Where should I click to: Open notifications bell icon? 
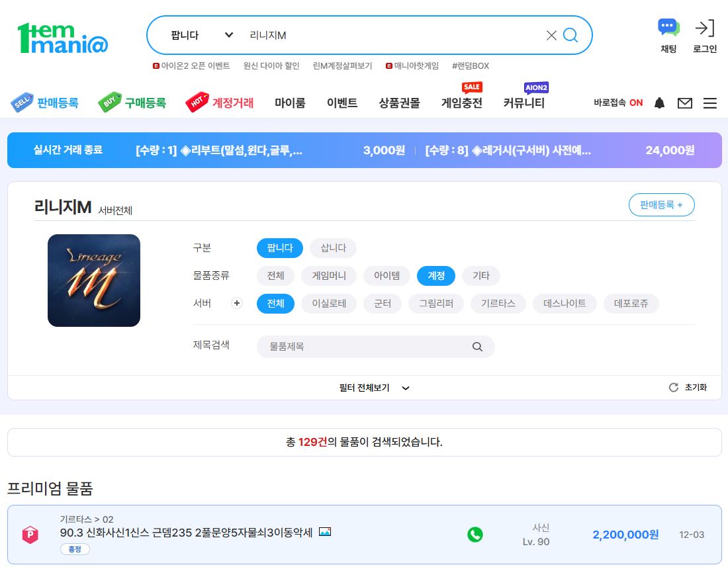click(659, 103)
